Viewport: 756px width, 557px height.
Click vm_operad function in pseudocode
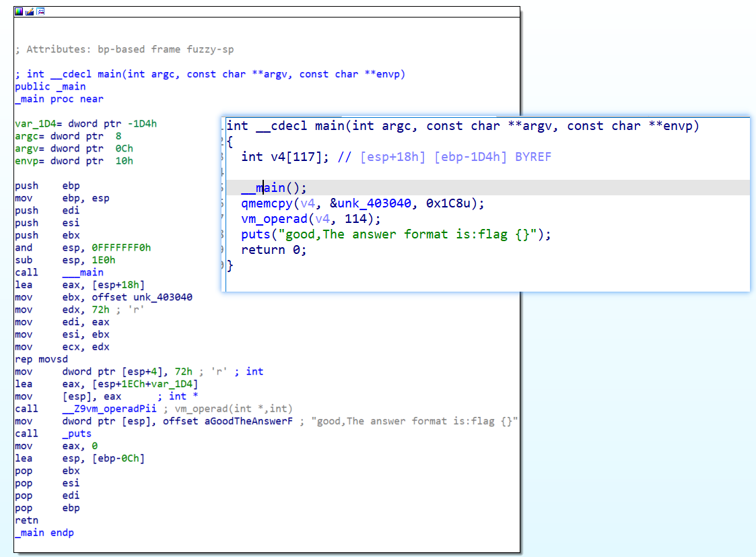tap(275, 219)
